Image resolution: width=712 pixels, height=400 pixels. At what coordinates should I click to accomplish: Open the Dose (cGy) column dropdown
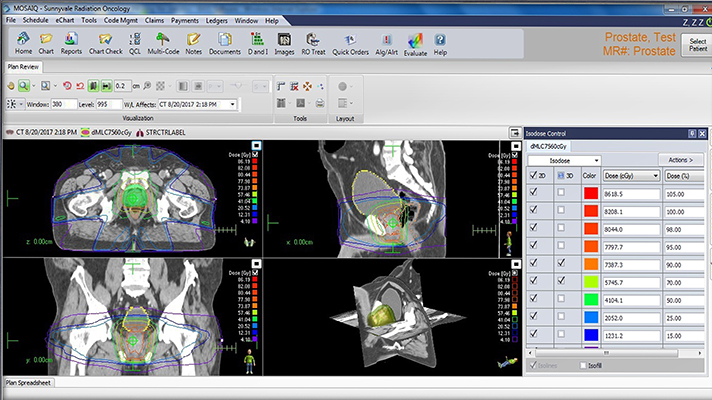pos(655,175)
